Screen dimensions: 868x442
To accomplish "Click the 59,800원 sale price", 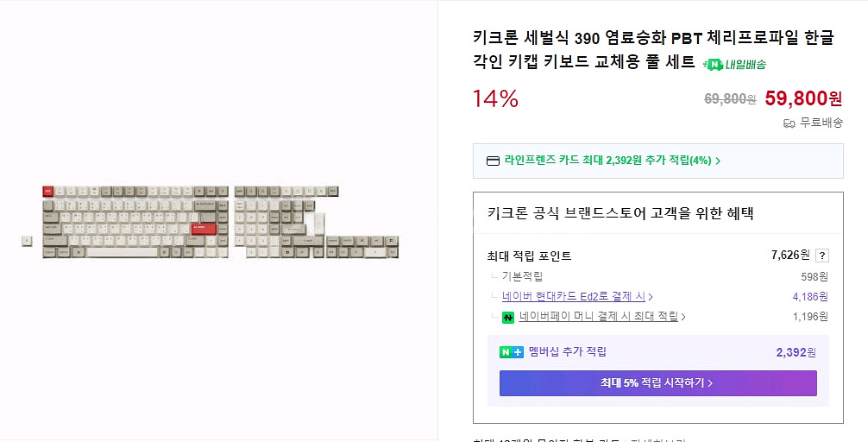I will (x=803, y=98).
